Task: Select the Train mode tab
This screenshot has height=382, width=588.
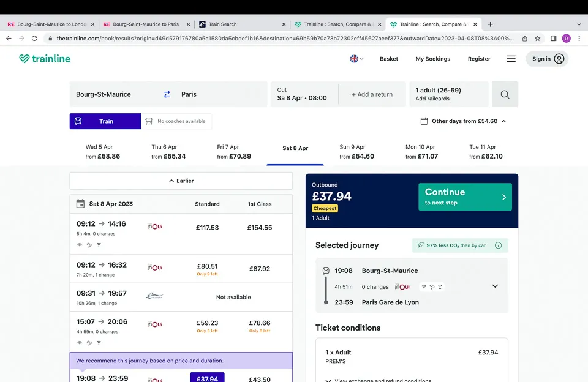Action: point(105,121)
